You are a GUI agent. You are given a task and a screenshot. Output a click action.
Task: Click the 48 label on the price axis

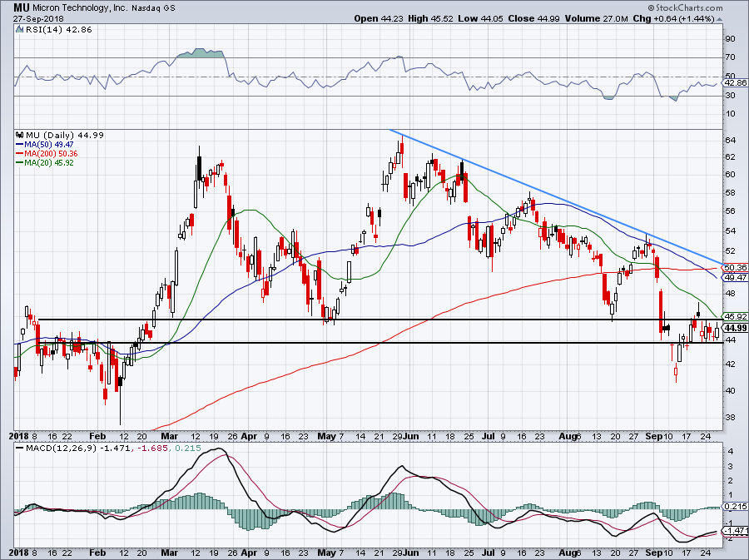point(730,294)
